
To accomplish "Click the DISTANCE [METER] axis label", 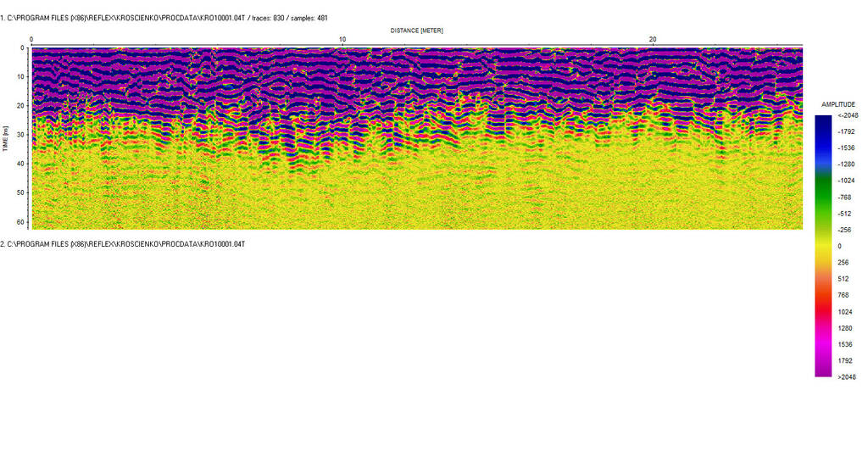I will click(x=416, y=31).
